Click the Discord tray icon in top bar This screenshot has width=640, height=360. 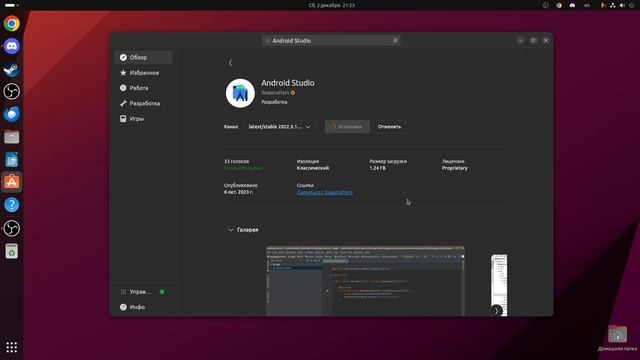[x=572, y=5]
